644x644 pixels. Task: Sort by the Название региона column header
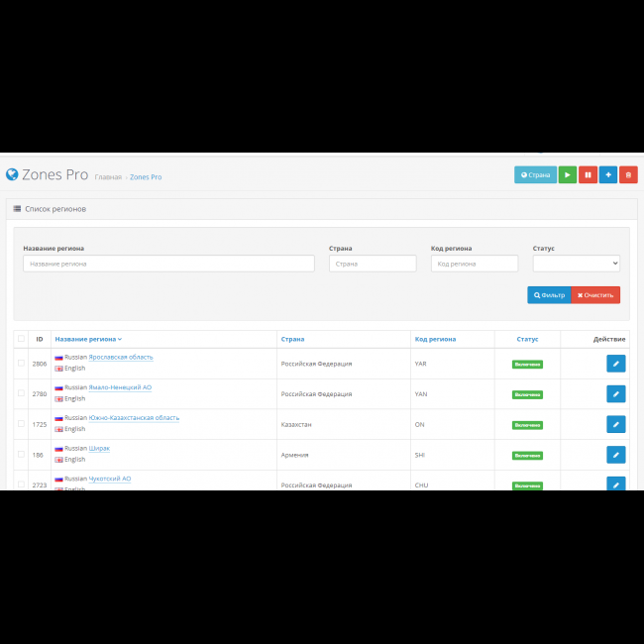pyautogui.click(x=88, y=339)
